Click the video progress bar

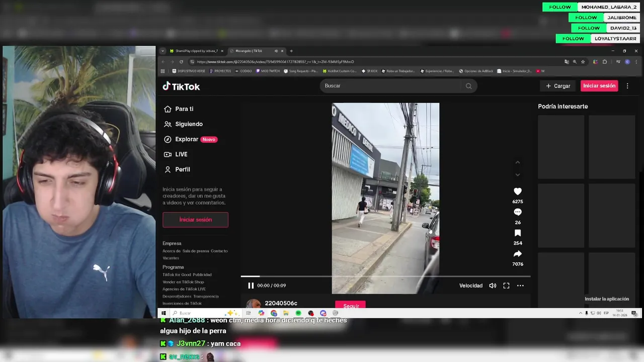coord(385,276)
